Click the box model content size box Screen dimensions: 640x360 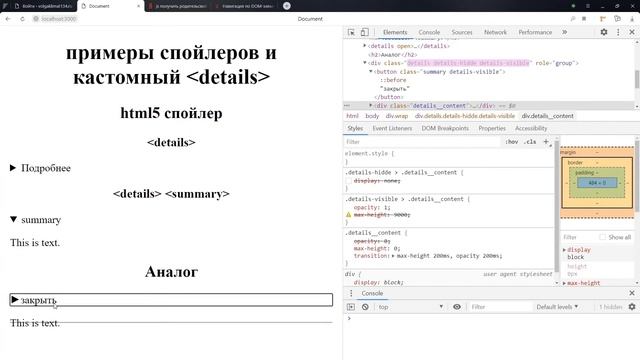597,183
